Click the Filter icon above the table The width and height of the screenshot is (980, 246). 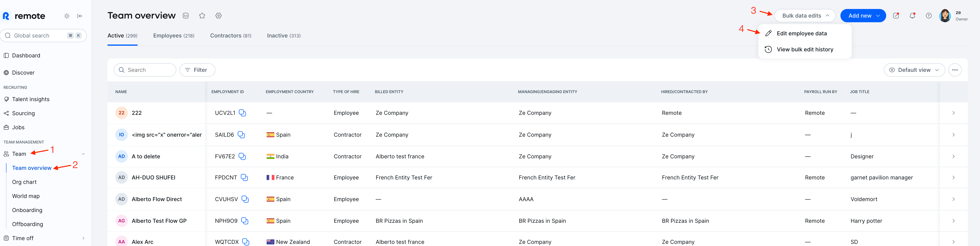click(188, 70)
